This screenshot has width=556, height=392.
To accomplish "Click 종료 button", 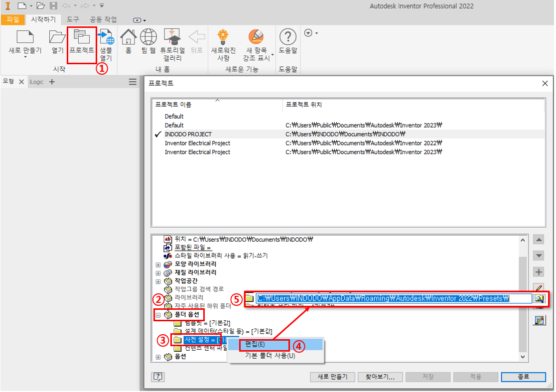I will (x=524, y=377).
